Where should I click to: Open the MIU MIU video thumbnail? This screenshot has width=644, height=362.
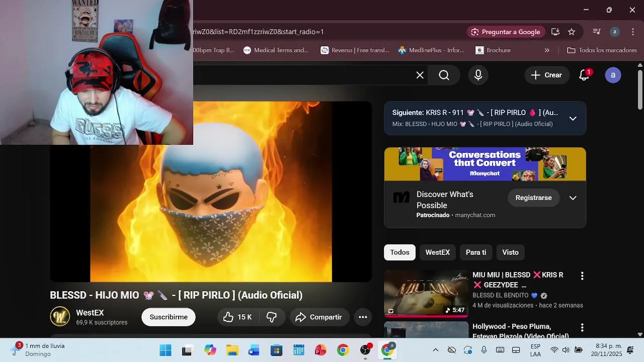426,294
